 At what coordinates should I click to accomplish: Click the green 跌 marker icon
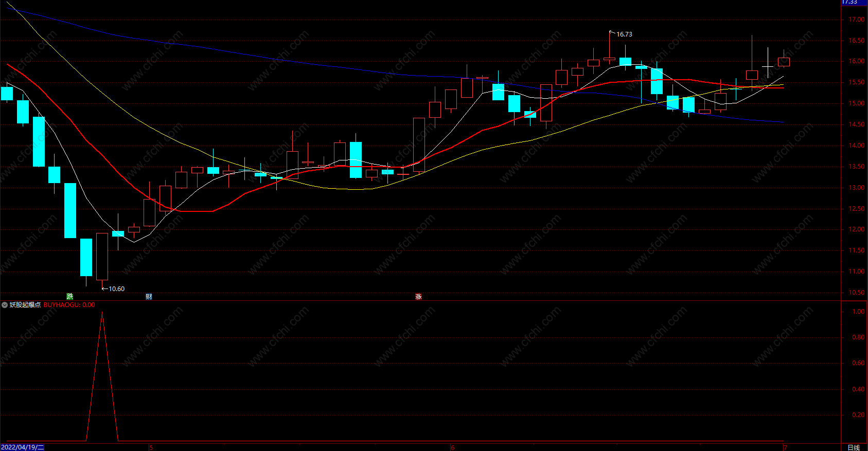[70, 296]
